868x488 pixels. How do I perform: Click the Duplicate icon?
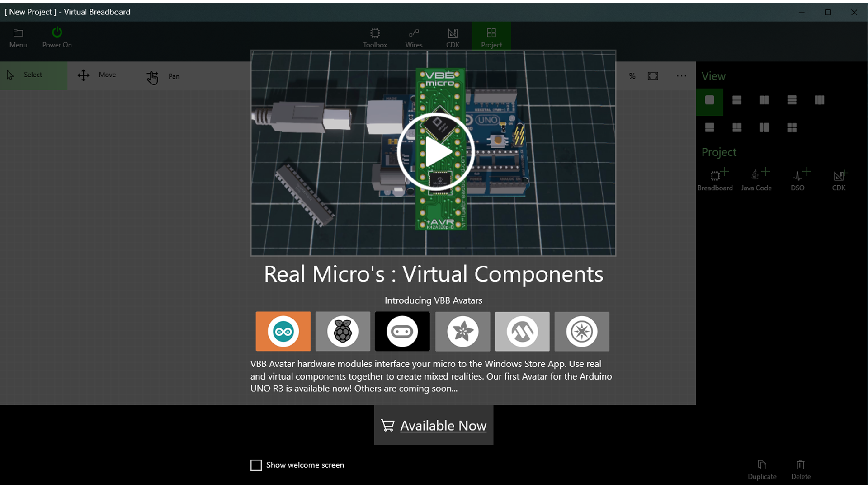pos(762,465)
